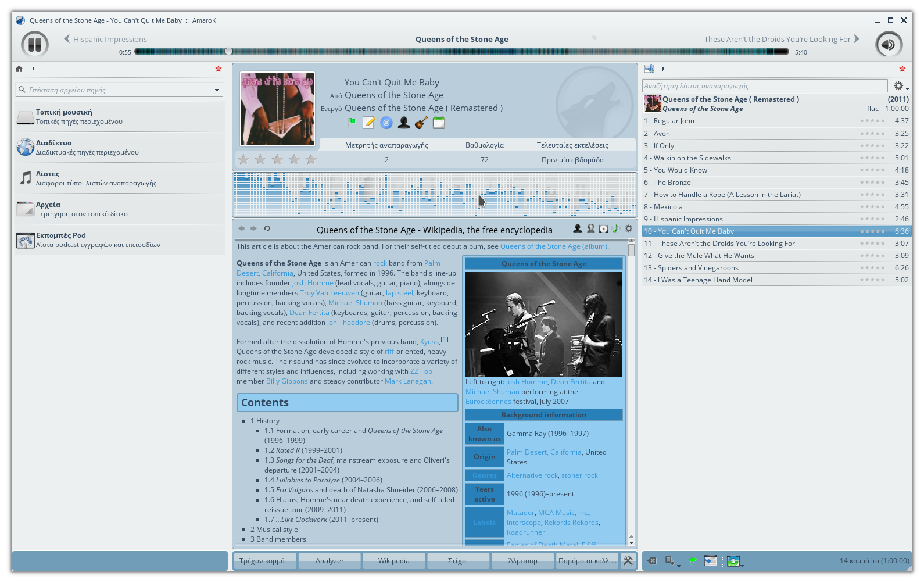Show Wikipedia artist page icon

tap(578, 229)
